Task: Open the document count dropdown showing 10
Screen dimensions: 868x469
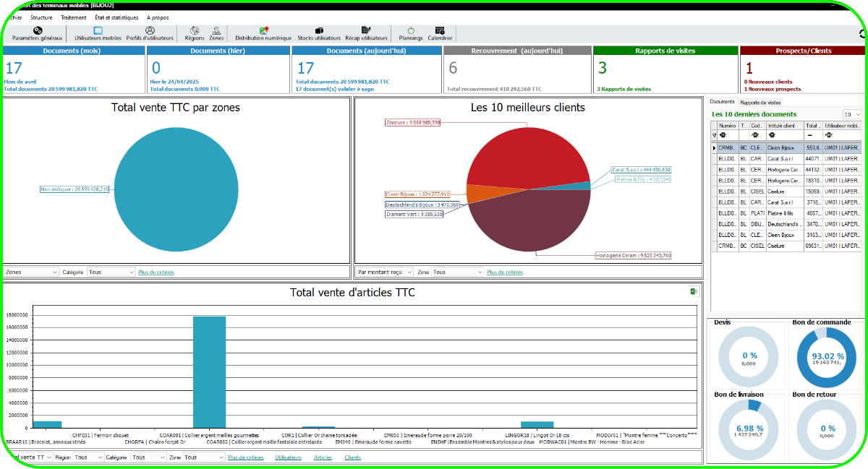Action: [852, 114]
